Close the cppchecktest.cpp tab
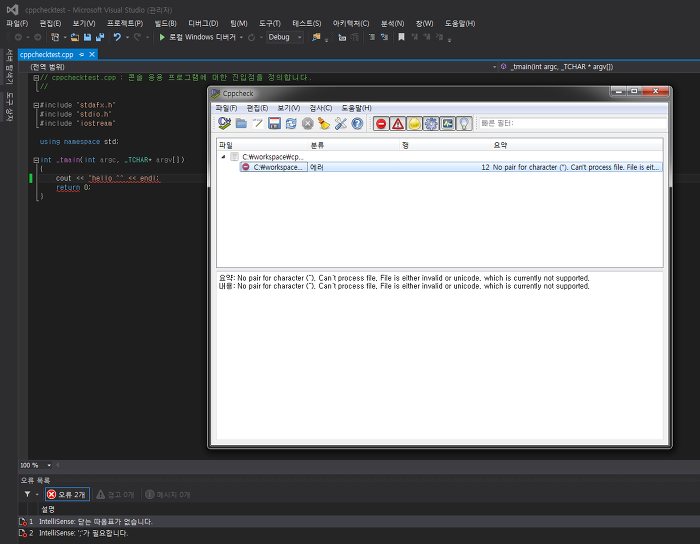 point(92,54)
